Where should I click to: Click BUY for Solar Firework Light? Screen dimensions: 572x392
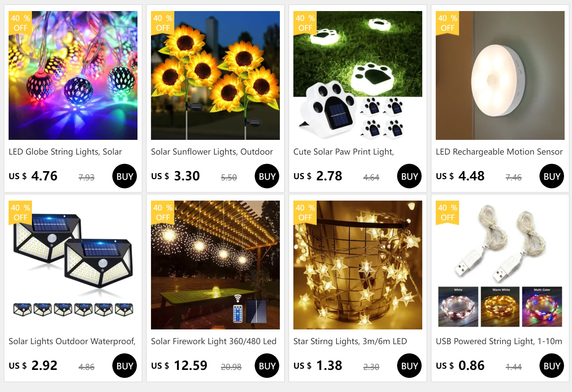point(267,366)
